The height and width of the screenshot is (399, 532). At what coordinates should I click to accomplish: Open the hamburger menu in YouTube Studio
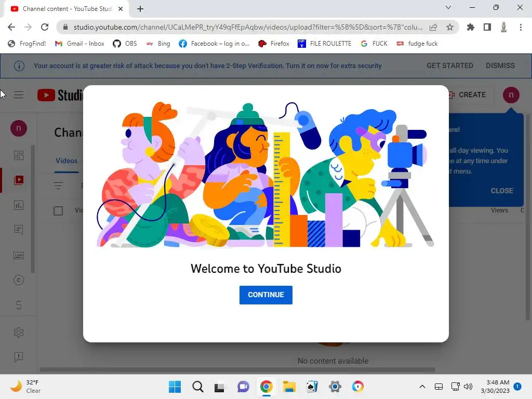19,95
